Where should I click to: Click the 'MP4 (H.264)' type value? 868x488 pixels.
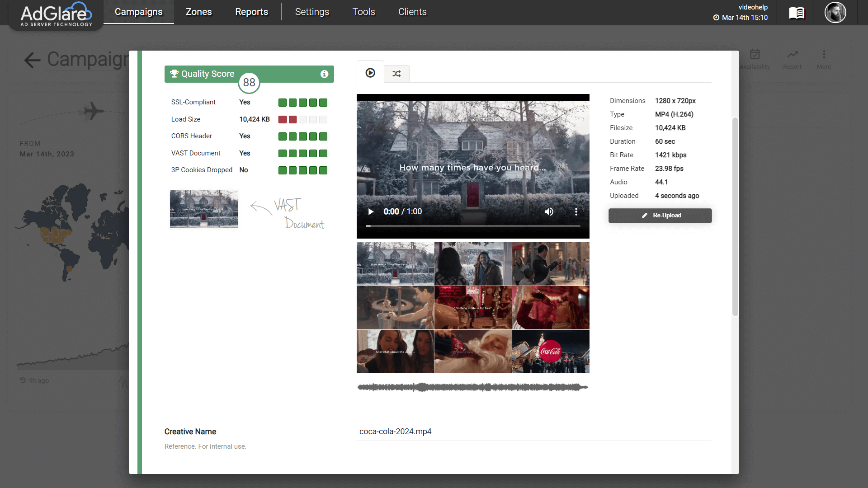[x=674, y=114]
